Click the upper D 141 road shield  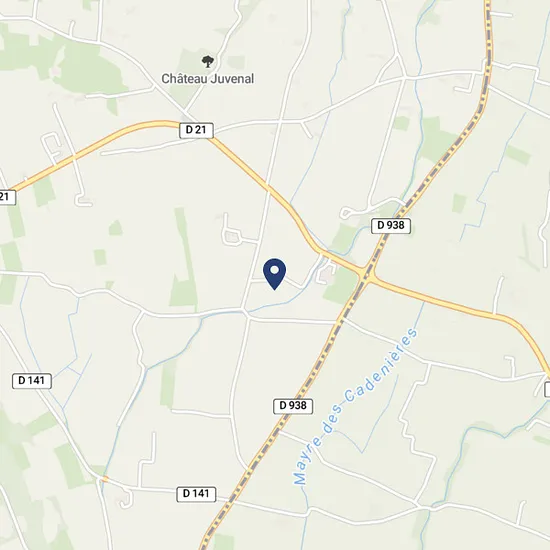pyautogui.click(x=32, y=381)
